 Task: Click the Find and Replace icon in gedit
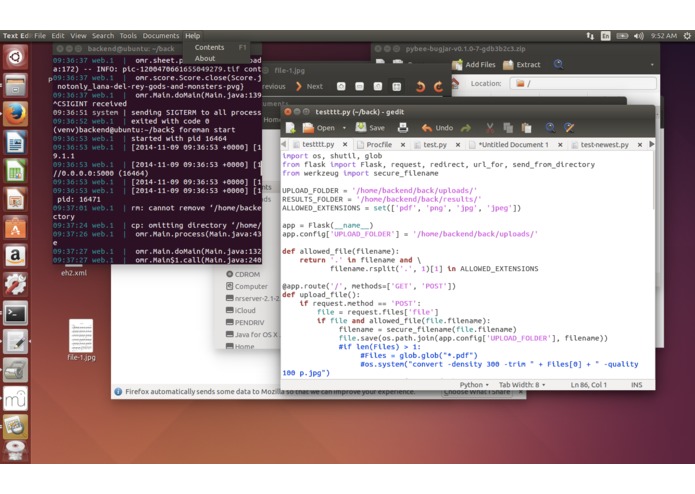(x=569, y=128)
